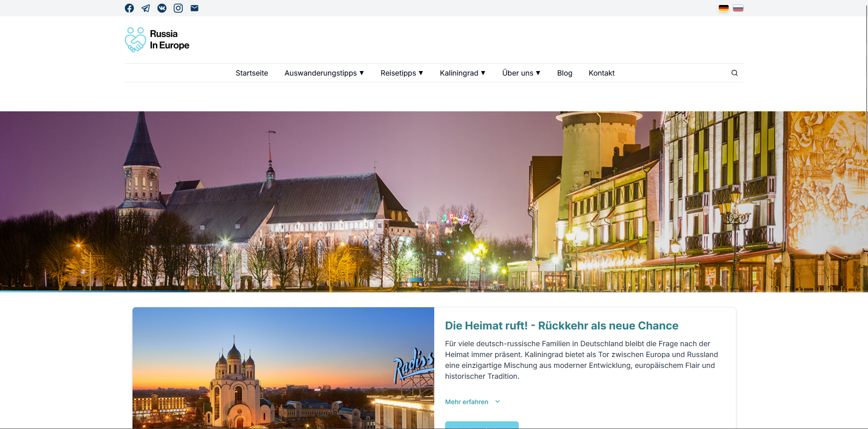The height and width of the screenshot is (429, 868).
Task: Expand the Reisetipps dropdown menu
Action: (x=402, y=73)
